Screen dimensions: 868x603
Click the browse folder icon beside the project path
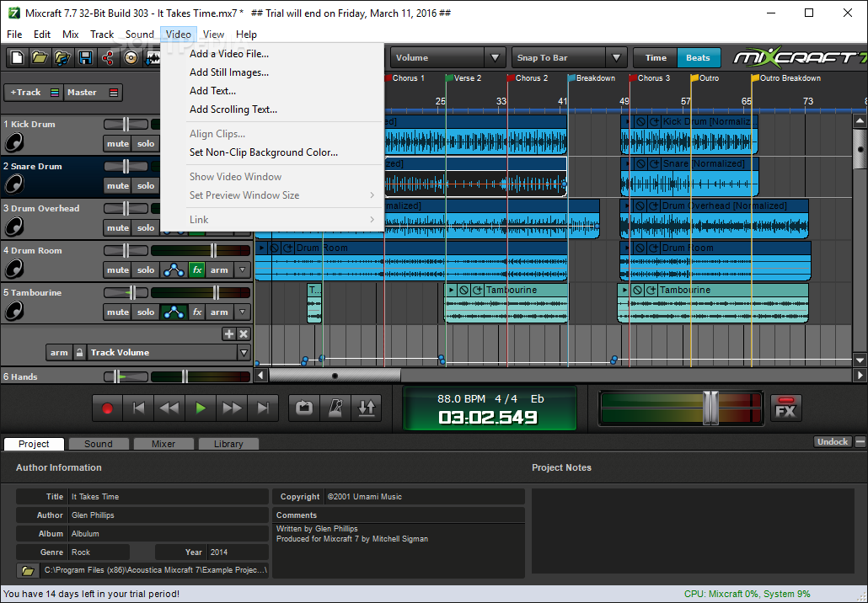coord(28,570)
